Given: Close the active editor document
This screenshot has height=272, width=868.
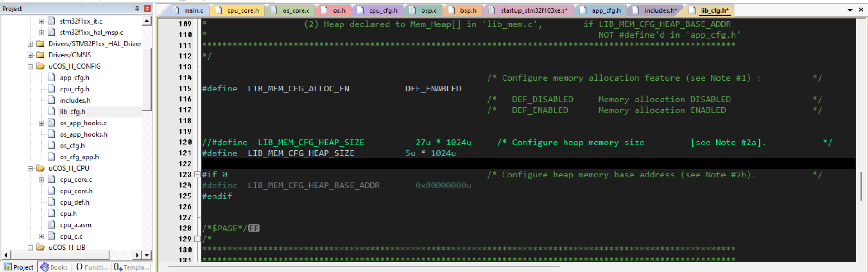Looking at the screenshot, I should (861, 10).
